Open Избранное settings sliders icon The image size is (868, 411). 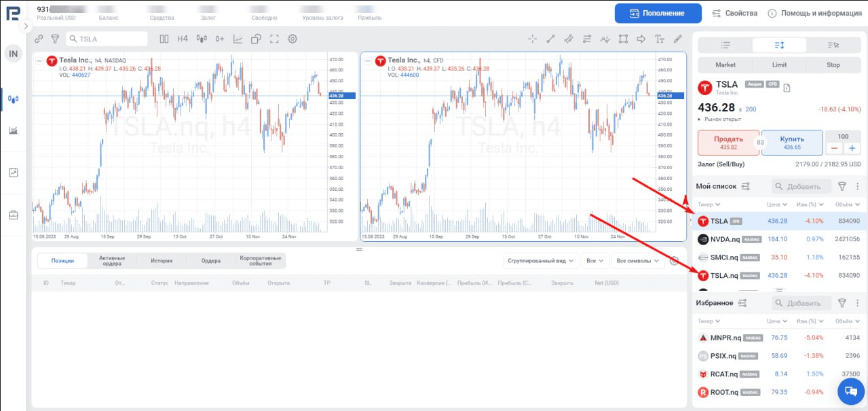742,303
